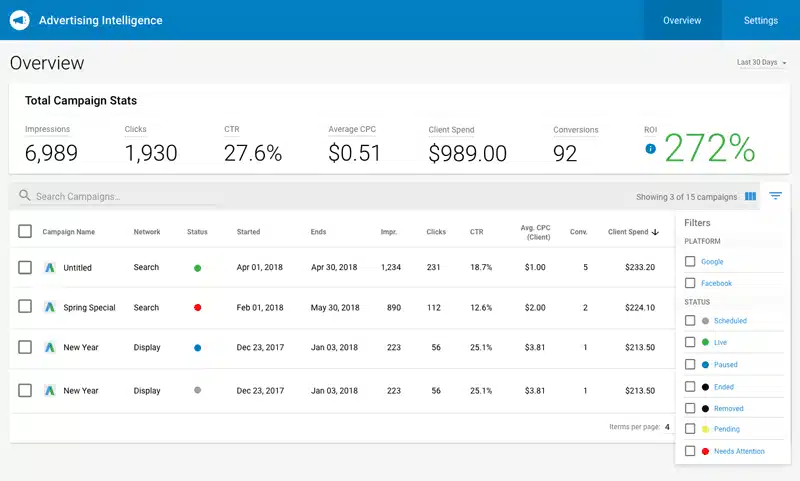Open the column chooser icon
This screenshot has height=481, width=800.
[750, 196]
